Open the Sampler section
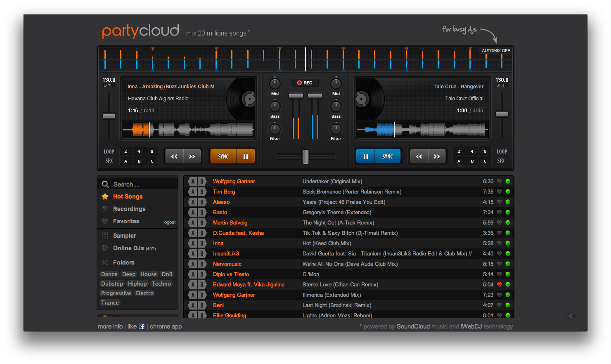 [x=125, y=236]
